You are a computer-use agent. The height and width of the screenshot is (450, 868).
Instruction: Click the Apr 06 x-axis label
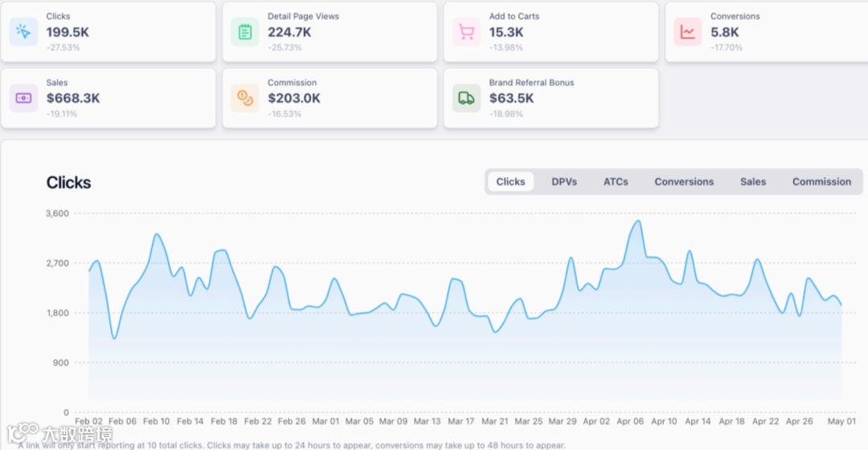pyautogui.click(x=630, y=421)
